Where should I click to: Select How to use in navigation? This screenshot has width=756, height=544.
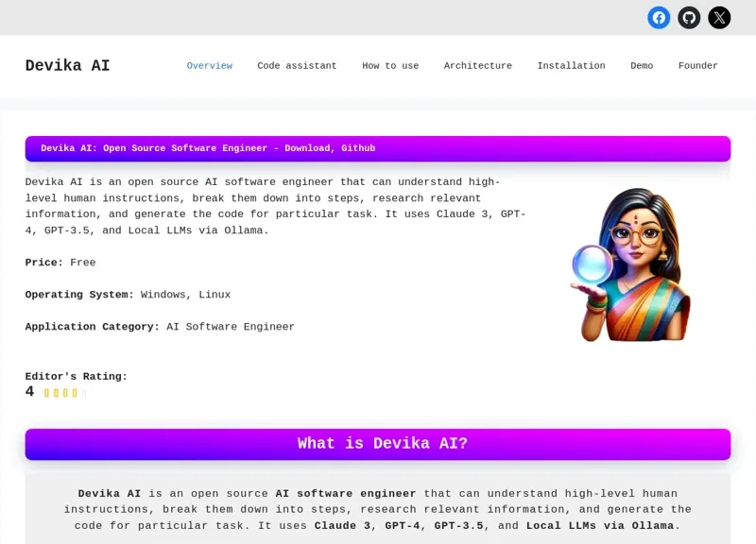[390, 66]
